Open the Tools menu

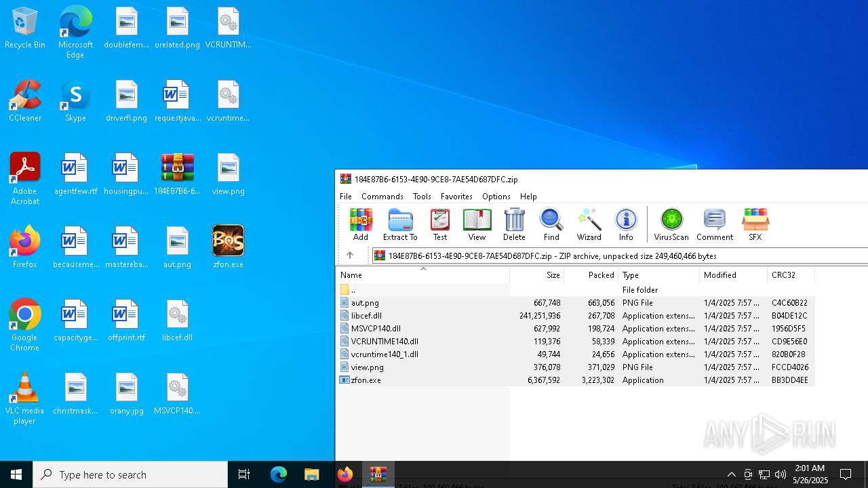tap(422, 196)
